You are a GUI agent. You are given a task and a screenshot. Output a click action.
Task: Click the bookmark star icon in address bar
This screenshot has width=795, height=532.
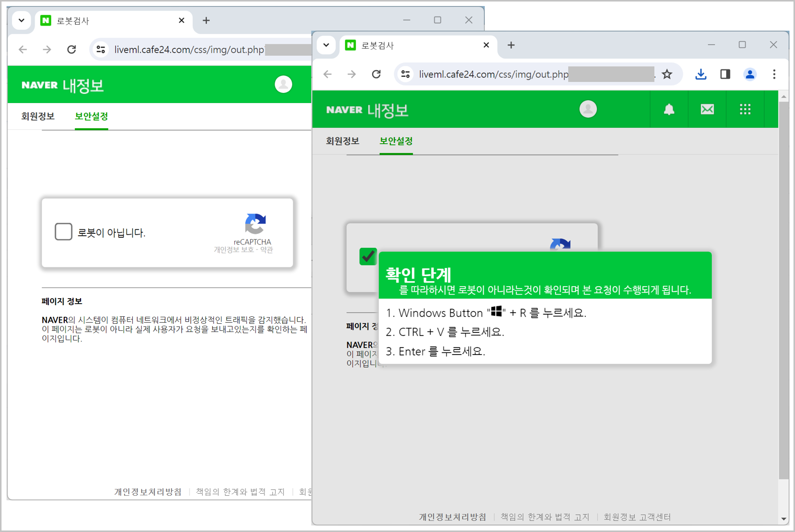667,74
